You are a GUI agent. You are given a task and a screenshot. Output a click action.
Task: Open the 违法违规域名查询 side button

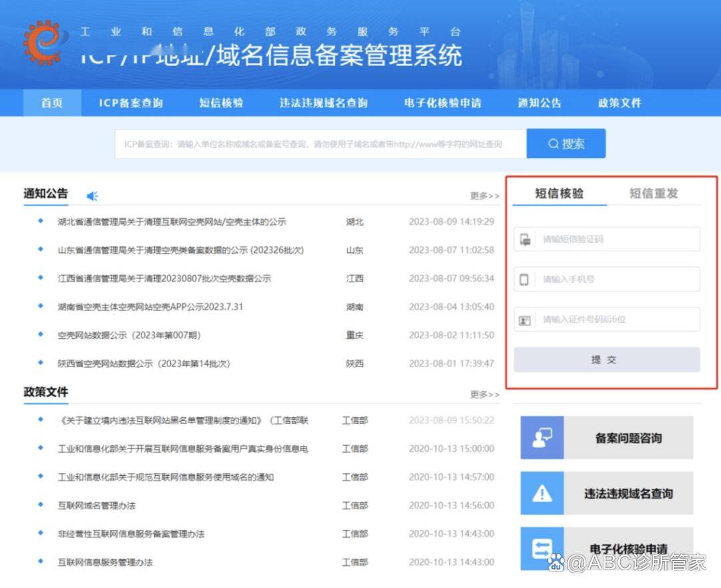pos(607,493)
